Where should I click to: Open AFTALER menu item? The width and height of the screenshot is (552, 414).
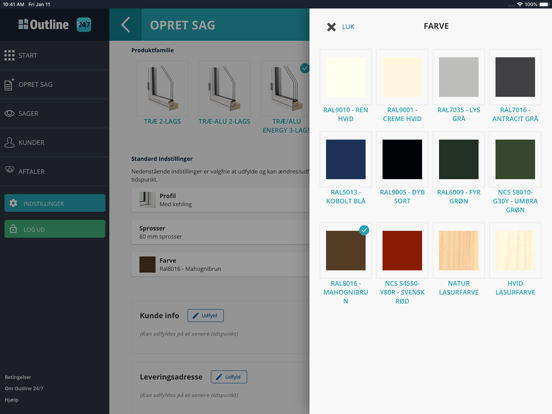55,171
